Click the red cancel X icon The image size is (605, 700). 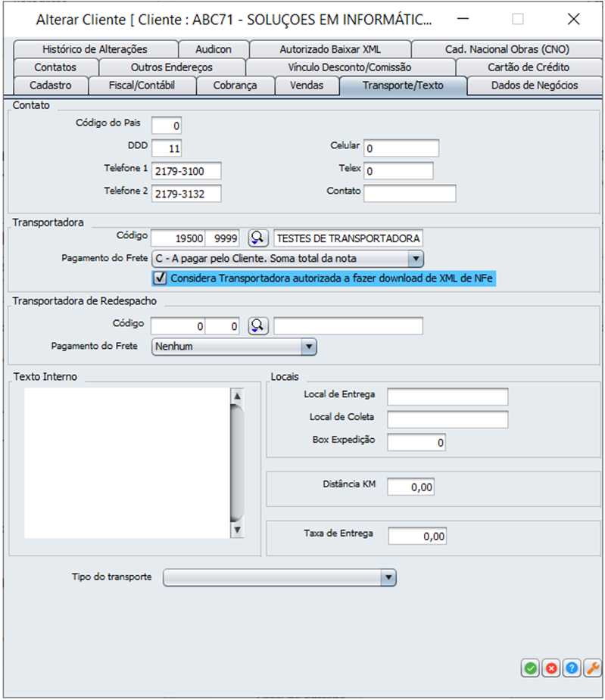[551, 667]
